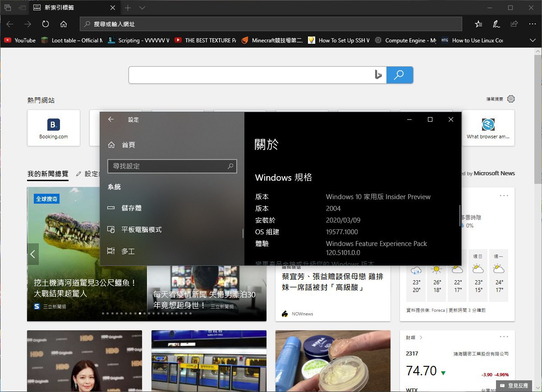Click the 隱藏摘要 link

pyautogui.click(x=495, y=99)
